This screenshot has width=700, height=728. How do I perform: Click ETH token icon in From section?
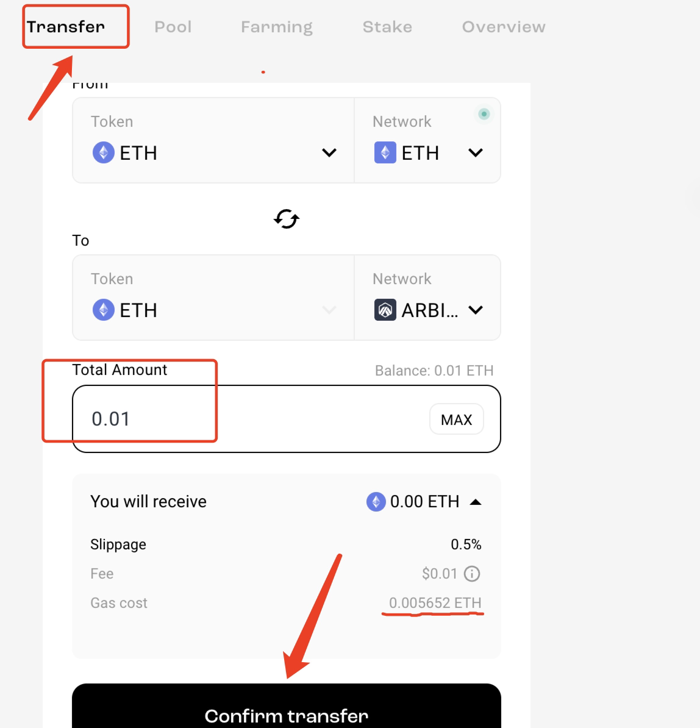[x=104, y=152]
